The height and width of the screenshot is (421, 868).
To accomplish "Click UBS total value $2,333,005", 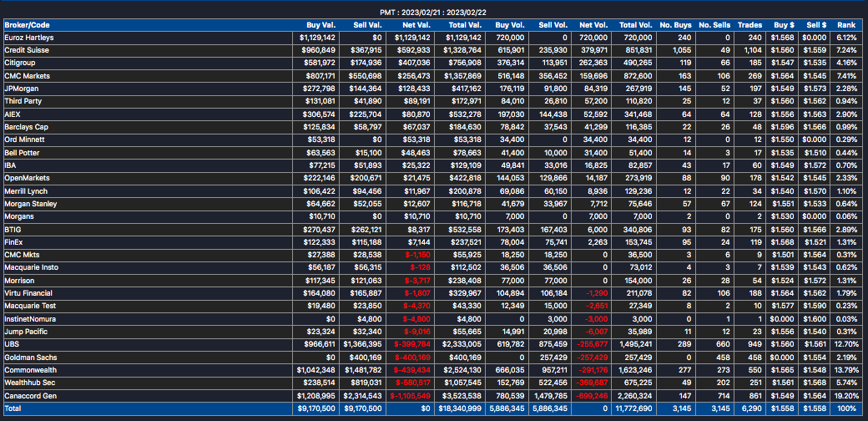I will pos(463,344).
